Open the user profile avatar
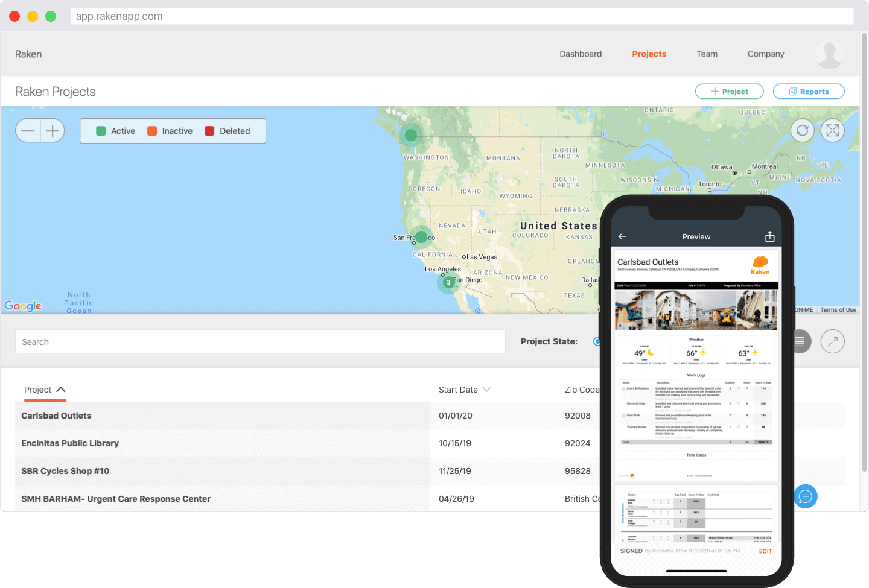 pos(829,54)
